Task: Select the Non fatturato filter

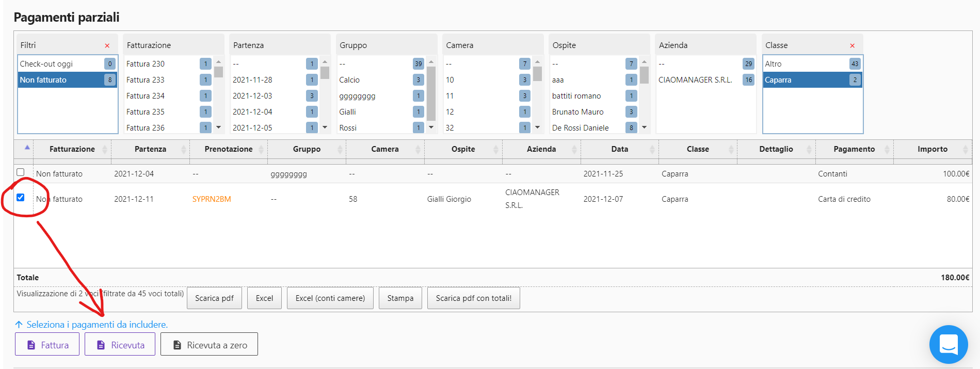Action: 61,80
